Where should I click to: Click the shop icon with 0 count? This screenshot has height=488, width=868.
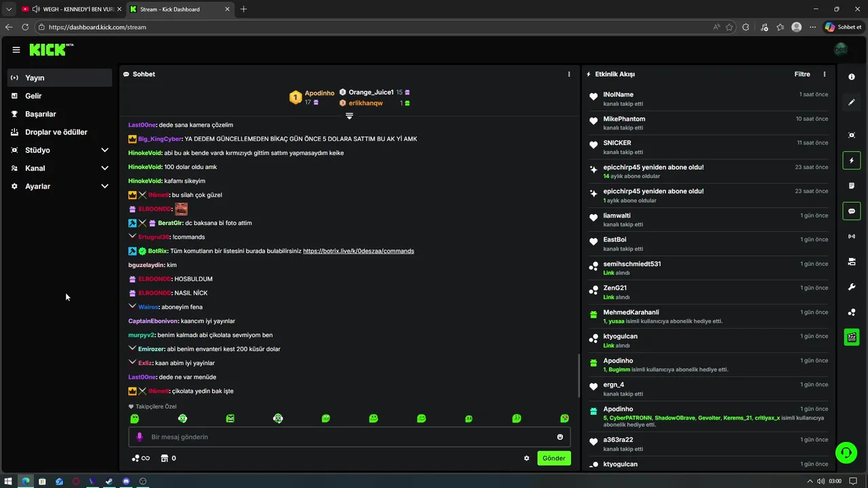tap(168, 458)
